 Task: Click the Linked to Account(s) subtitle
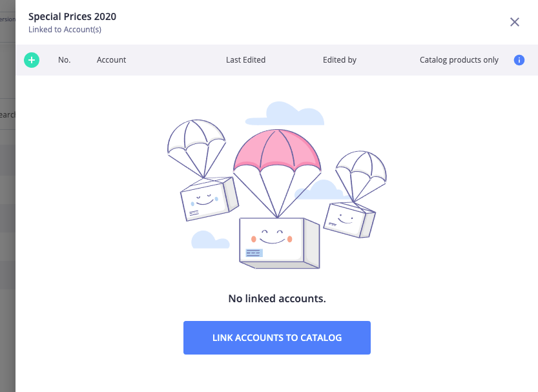(x=65, y=30)
